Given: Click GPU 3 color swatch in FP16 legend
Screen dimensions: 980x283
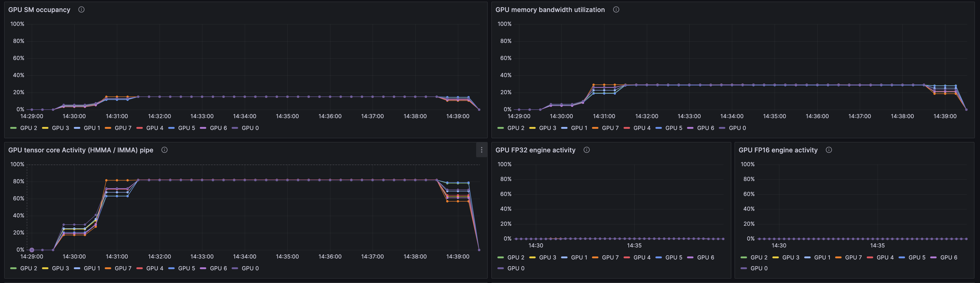Looking at the screenshot, I should pyautogui.click(x=776, y=257).
